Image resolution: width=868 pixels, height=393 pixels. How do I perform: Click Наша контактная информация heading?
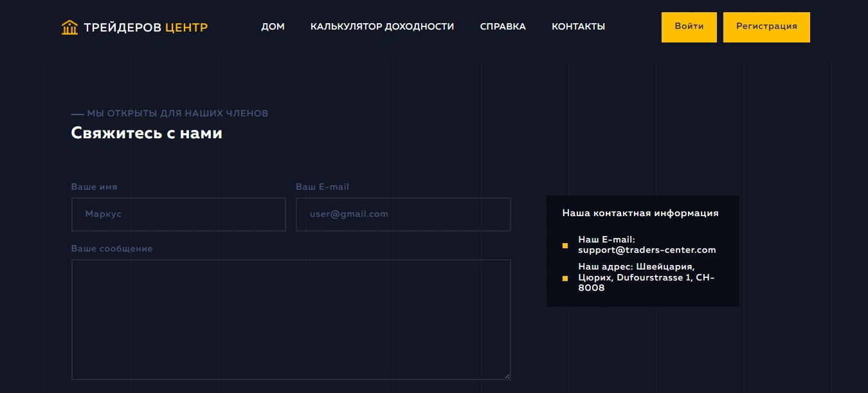tap(640, 213)
